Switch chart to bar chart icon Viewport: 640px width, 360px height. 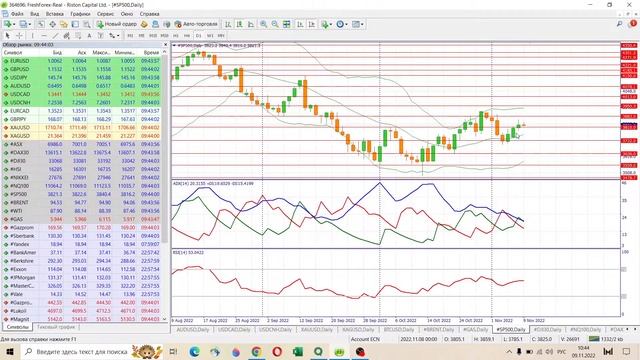pos(228,24)
